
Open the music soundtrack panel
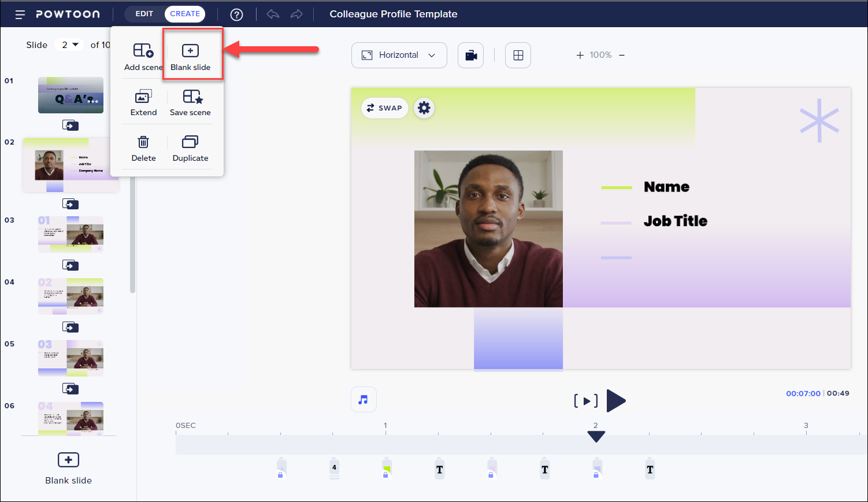click(363, 400)
